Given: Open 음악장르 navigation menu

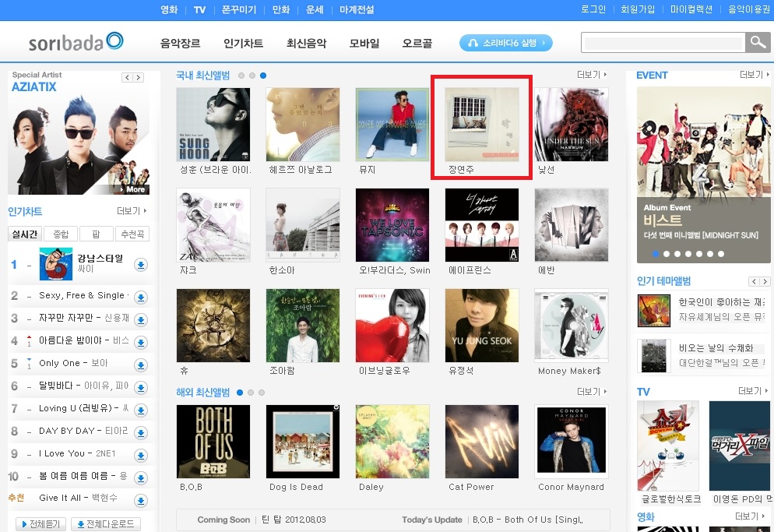Looking at the screenshot, I should pos(180,44).
